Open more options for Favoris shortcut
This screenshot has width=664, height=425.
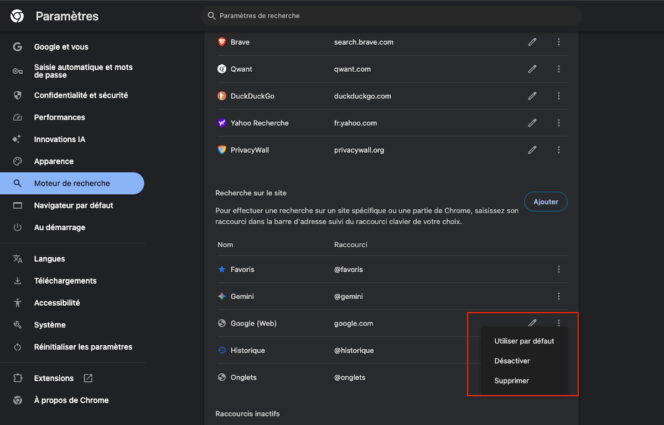(x=559, y=269)
